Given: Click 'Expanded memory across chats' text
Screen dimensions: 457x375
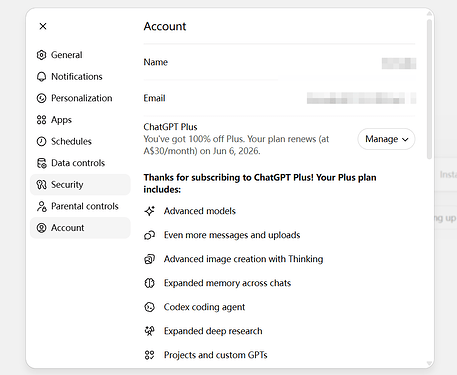Looking at the screenshot, I should coord(227,283).
